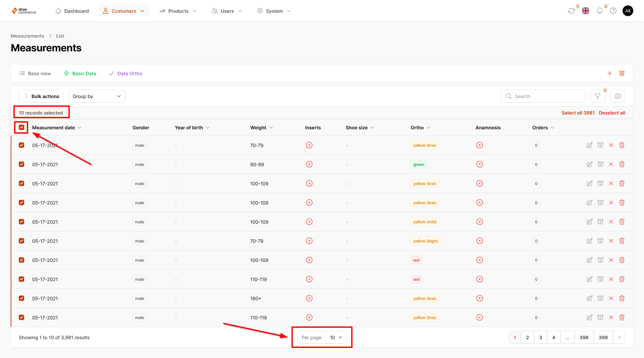Screen dimensions: 644x358
Task: Open the Group by dropdown
Action: click(x=97, y=96)
